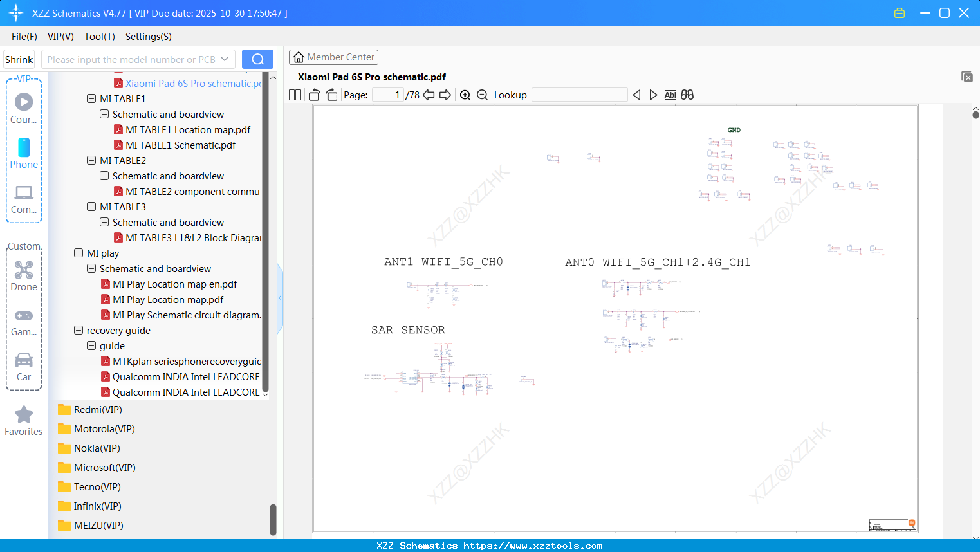The height and width of the screenshot is (552, 980).
Task: Open the MI TABLE1 Location map.pdf file
Action: point(188,130)
